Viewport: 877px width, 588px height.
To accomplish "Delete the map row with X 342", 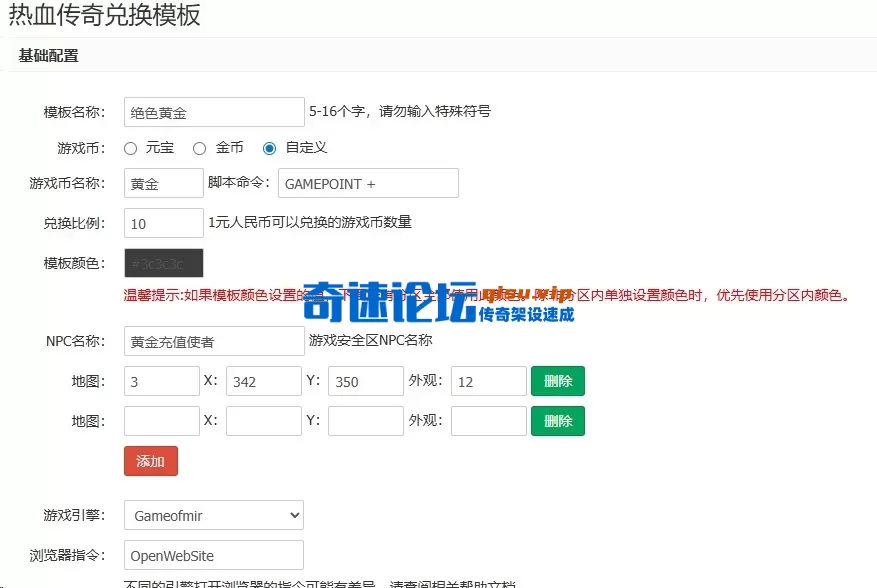I will click(x=558, y=381).
